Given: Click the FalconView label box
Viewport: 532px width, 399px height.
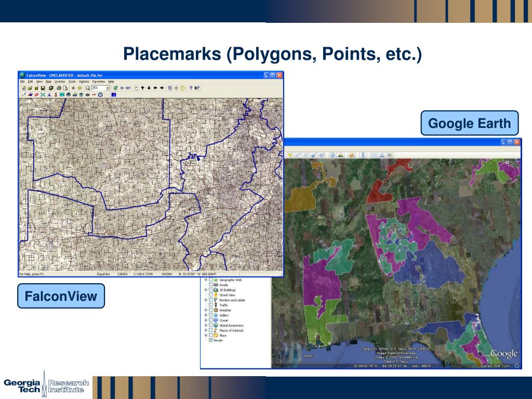Looking at the screenshot, I should coord(61,296).
